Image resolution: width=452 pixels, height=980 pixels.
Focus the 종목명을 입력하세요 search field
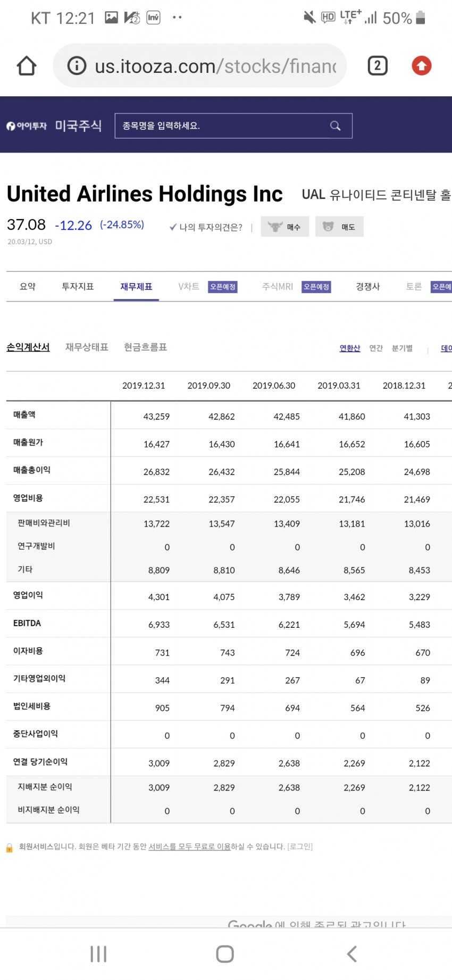[x=233, y=126]
